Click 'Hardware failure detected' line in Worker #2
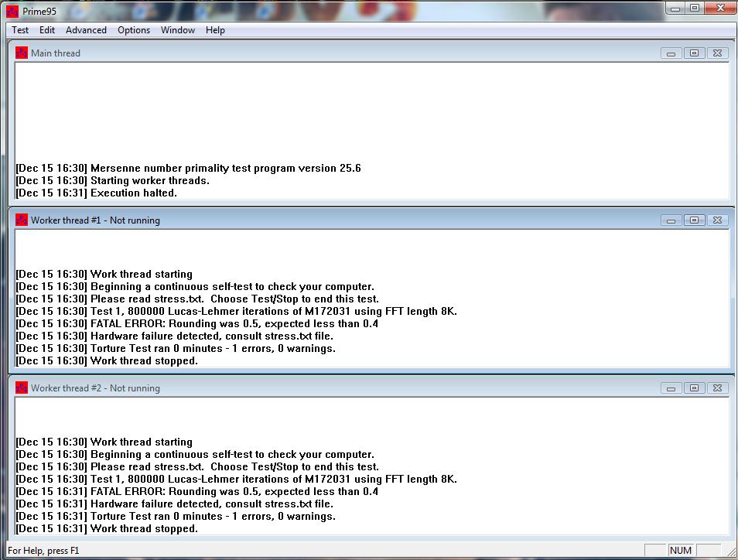 click(175, 504)
